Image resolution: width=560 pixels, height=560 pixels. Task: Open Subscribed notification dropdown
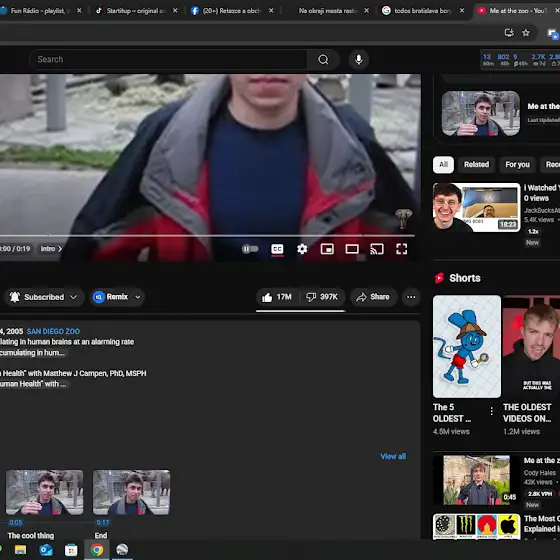[x=44, y=297]
